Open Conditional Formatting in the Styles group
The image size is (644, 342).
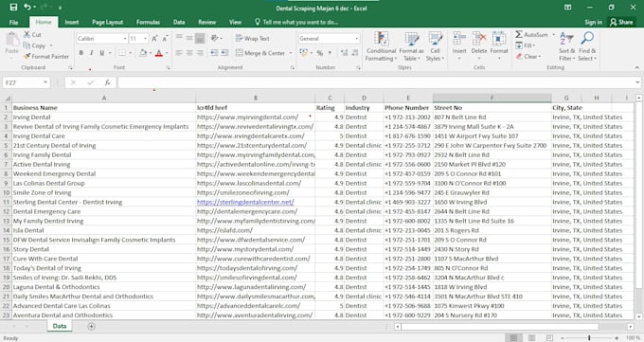(381, 46)
